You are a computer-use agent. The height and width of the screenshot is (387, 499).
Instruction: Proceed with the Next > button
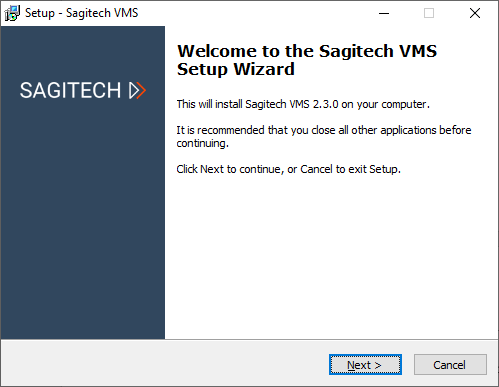(x=365, y=365)
